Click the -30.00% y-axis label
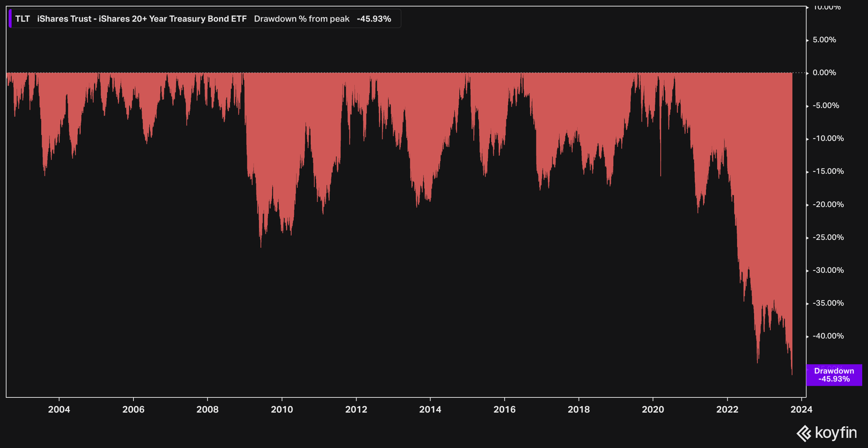 tap(828, 270)
